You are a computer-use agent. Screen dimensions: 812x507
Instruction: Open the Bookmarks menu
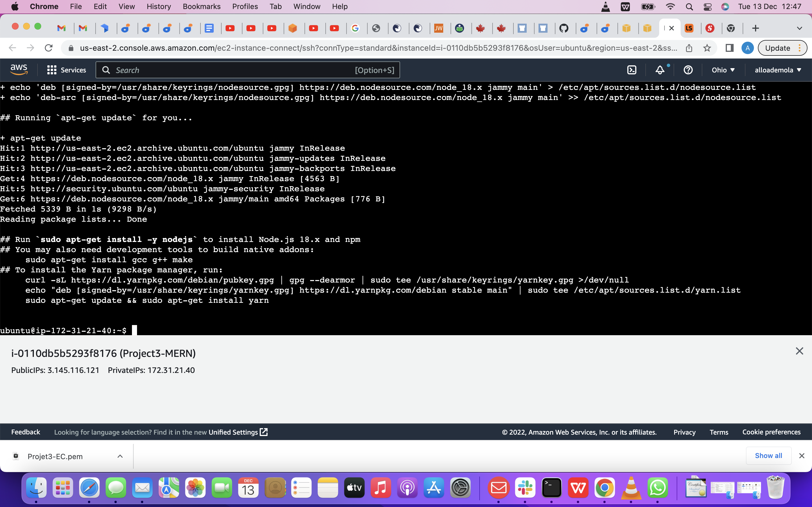click(x=201, y=7)
